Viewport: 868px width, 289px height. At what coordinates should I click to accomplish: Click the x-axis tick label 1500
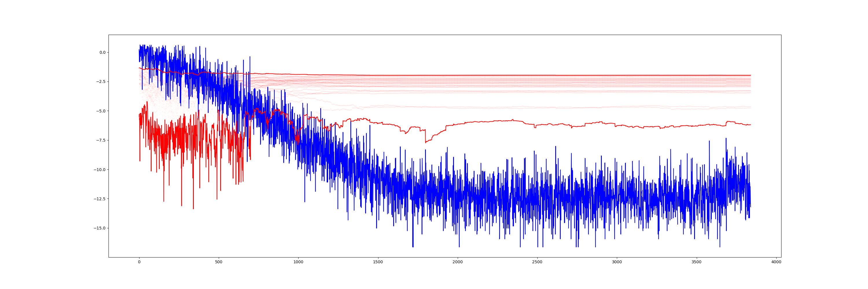pyautogui.click(x=378, y=262)
